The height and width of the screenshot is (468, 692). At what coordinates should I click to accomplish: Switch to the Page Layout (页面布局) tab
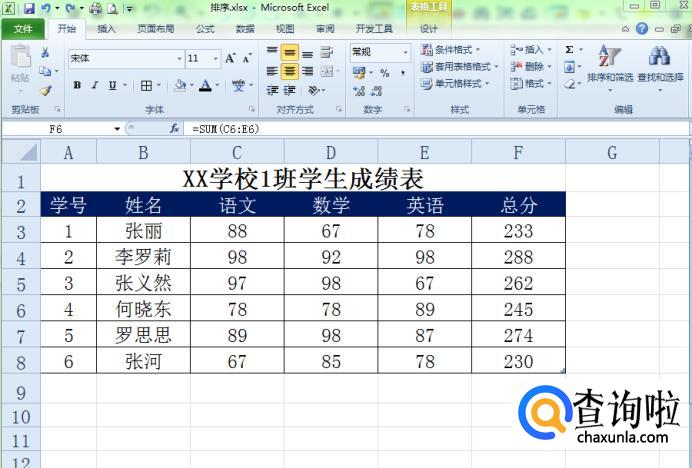[x=156, y=29]
